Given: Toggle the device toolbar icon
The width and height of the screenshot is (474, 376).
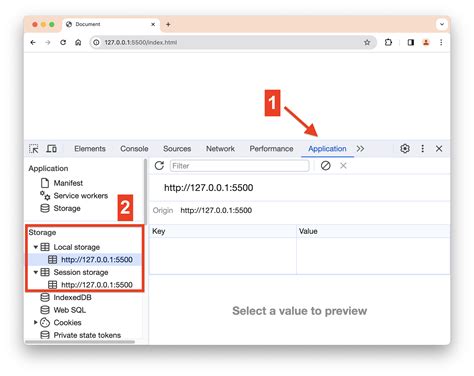Looking at the screenshot, I should click(x=51, y=149).
